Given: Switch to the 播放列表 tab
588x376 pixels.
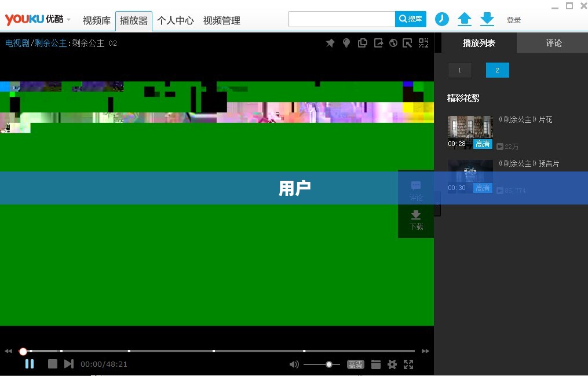Looking at the screenshot, I should click(479, 43).
